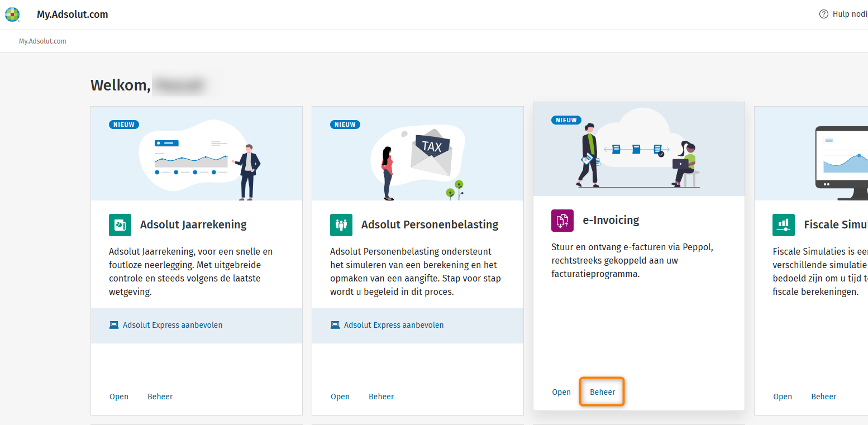This screenshot has width=868, height=425.
Task: Click the highlighted Beheer link for e-Invoicing
Action: pos(603,392)
